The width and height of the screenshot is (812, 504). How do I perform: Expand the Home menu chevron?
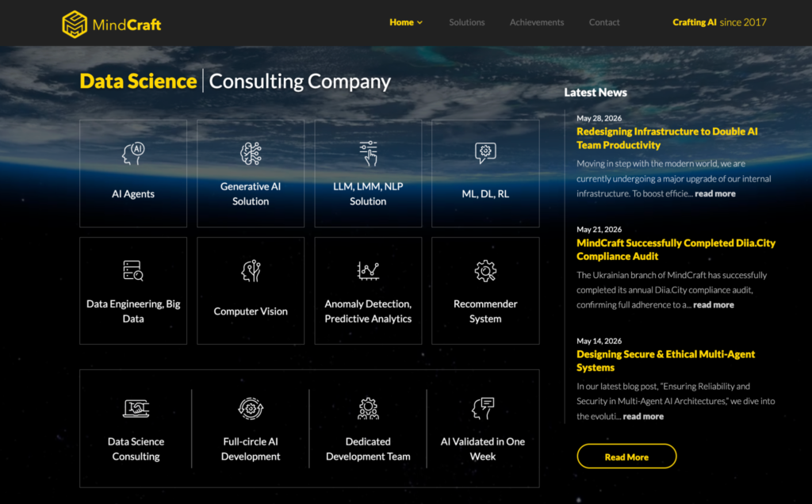tap(420, 23)
